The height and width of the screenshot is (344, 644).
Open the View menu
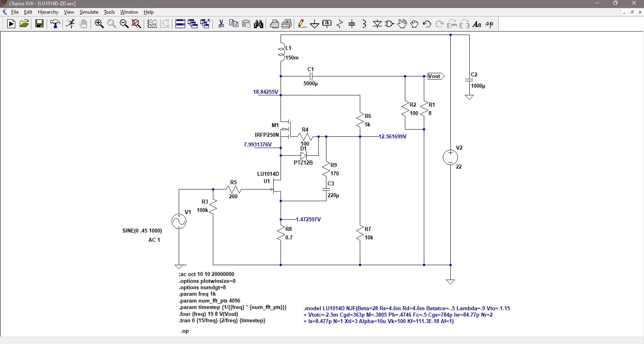point(69,12)
